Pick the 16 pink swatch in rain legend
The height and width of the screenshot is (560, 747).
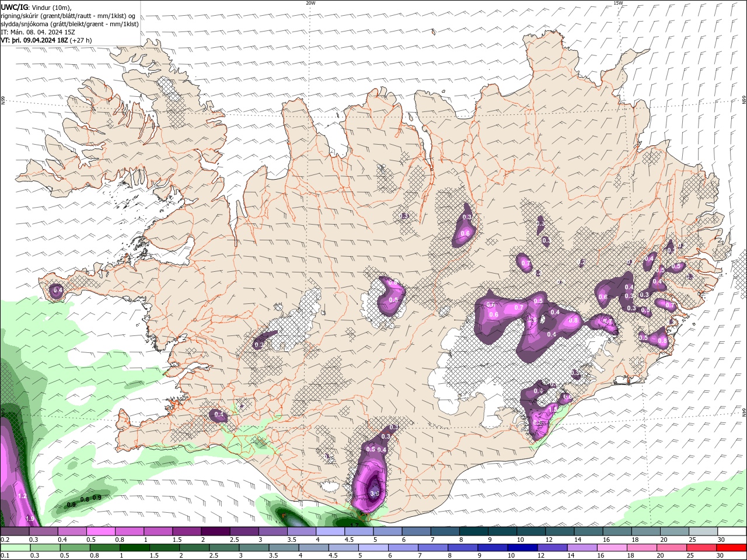coord(612,548)
